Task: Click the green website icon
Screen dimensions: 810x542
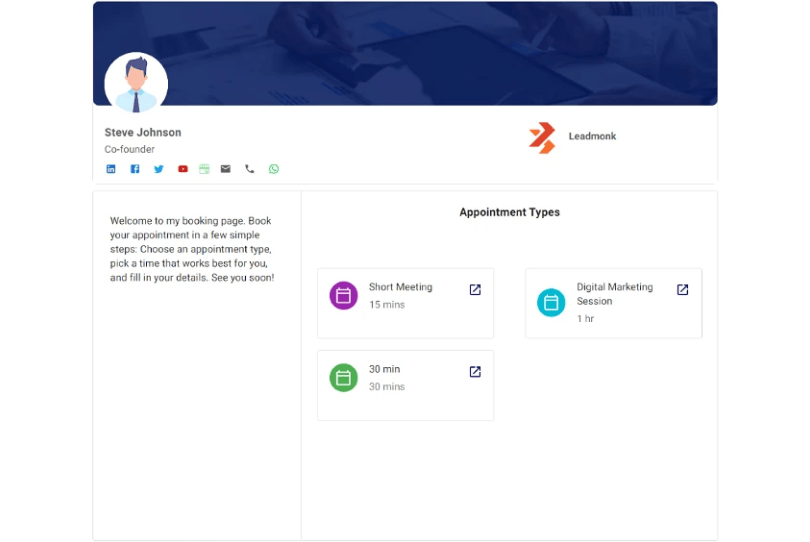Action: (205, 169)
